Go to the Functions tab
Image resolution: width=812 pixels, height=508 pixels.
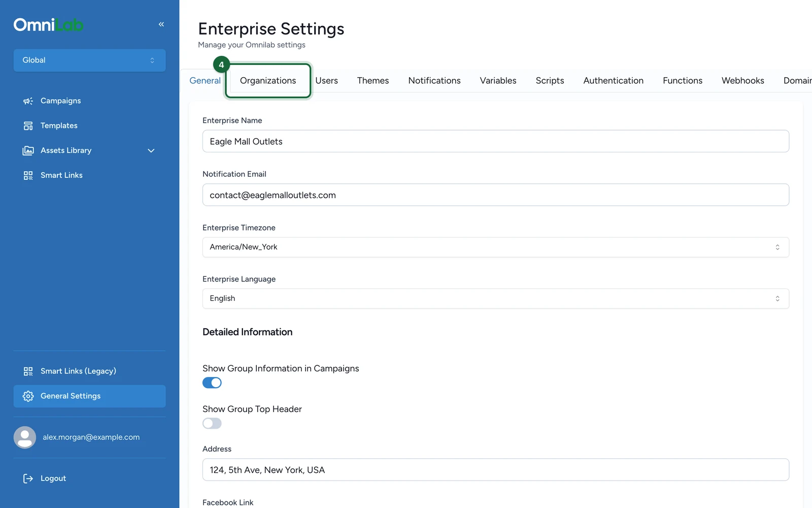coord(683,81)
